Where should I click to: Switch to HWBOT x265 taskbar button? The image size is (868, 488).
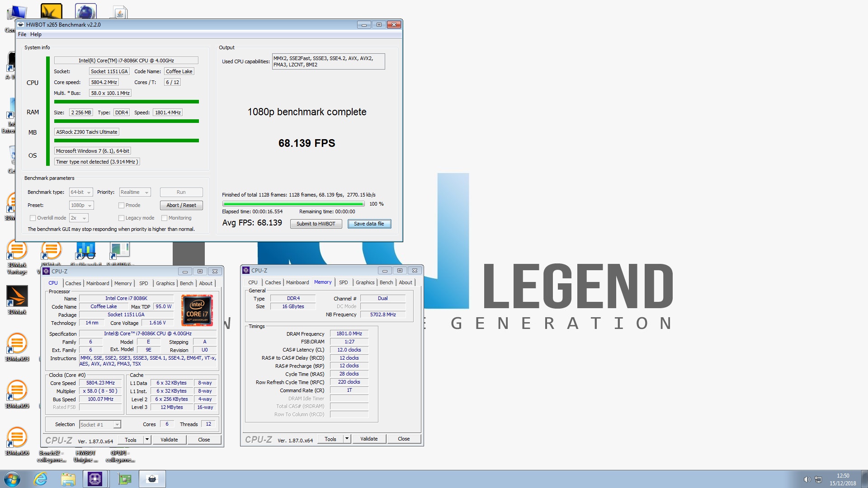click(152, 479)
